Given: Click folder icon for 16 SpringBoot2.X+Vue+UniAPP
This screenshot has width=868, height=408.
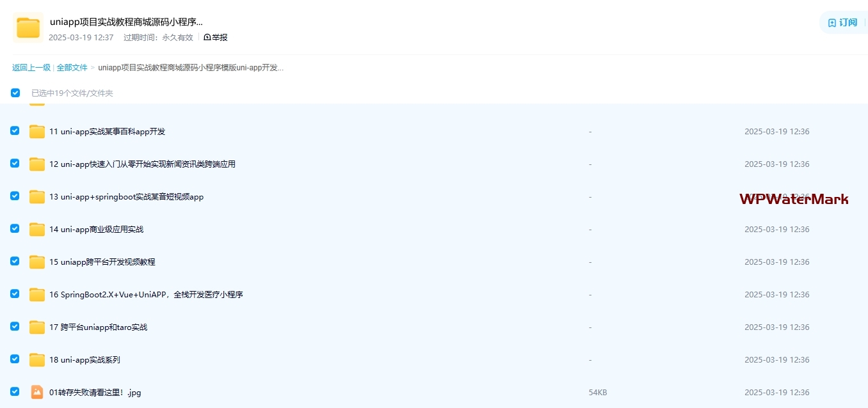Looking at the screenshot, I should tap(37, 295).
